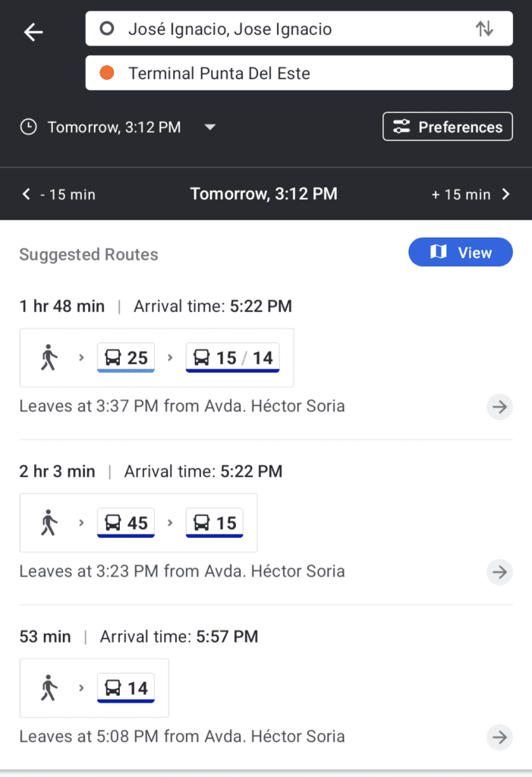This screenshot has width=532, height=777.
Task: Select bus line 45 badge
Action: 126,522
